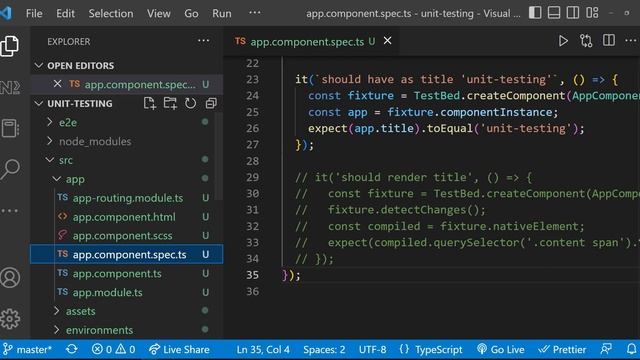Open the Search view magnifier icon
Image resolution: width=640 pixels, height=360 pixels.
pos(10,169)
